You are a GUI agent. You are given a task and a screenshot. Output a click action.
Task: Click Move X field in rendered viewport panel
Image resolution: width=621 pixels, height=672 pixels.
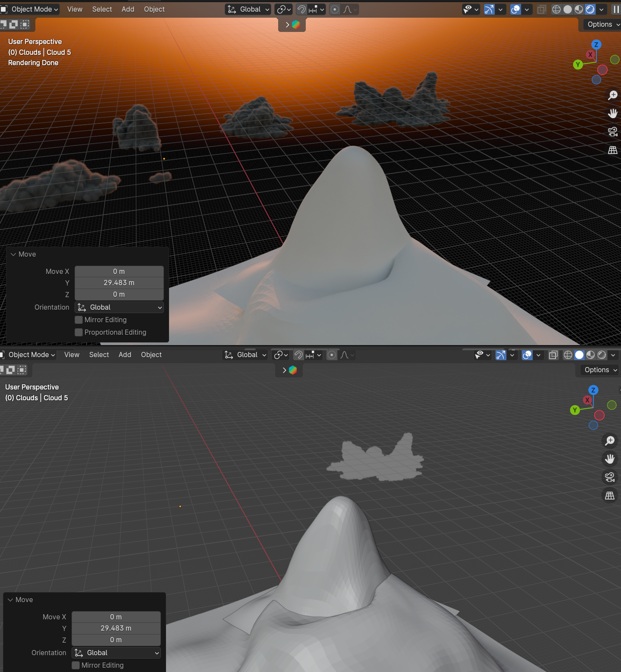click(x=119, y=271)
